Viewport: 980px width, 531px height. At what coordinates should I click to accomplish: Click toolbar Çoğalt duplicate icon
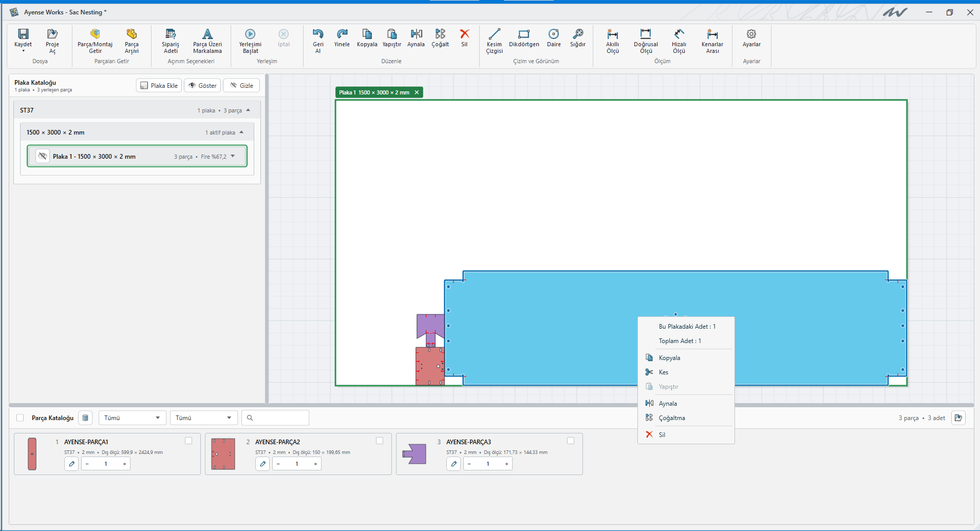tap(440, 34)
